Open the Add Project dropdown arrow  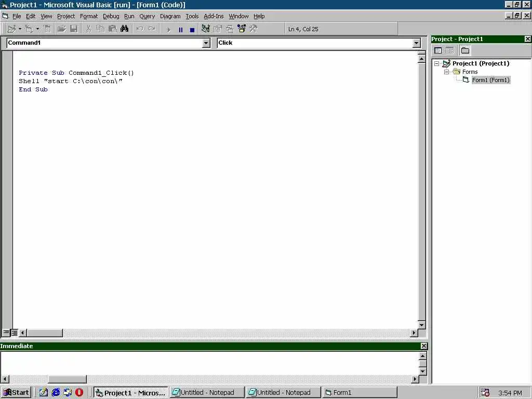point(20,29)
